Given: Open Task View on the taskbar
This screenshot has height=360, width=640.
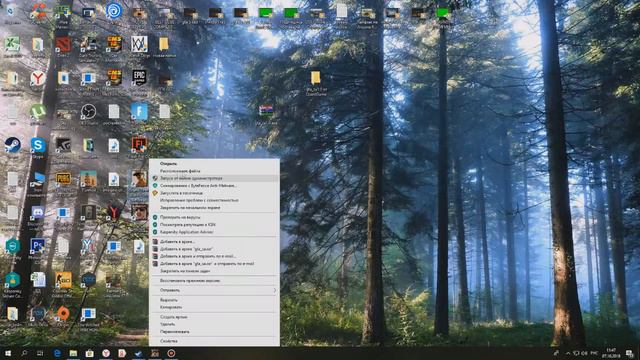Looking at the screenshot, I should pos(40,353).
